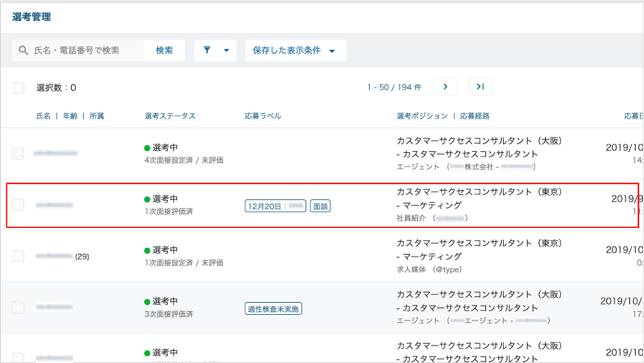Image resolution: width=644 pixels, height=363 pixels.
Task: Toggle the select-all checkbox beside 選択数
Action: [18, 88]
